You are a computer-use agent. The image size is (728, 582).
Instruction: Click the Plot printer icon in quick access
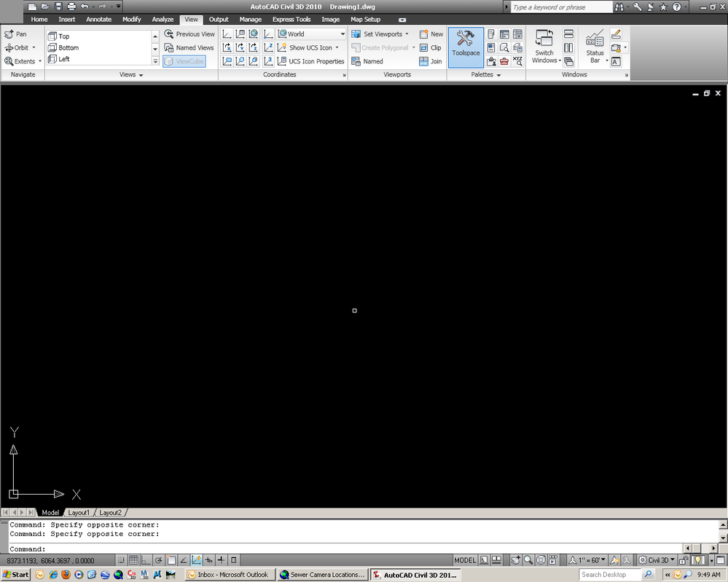(71, 7)
